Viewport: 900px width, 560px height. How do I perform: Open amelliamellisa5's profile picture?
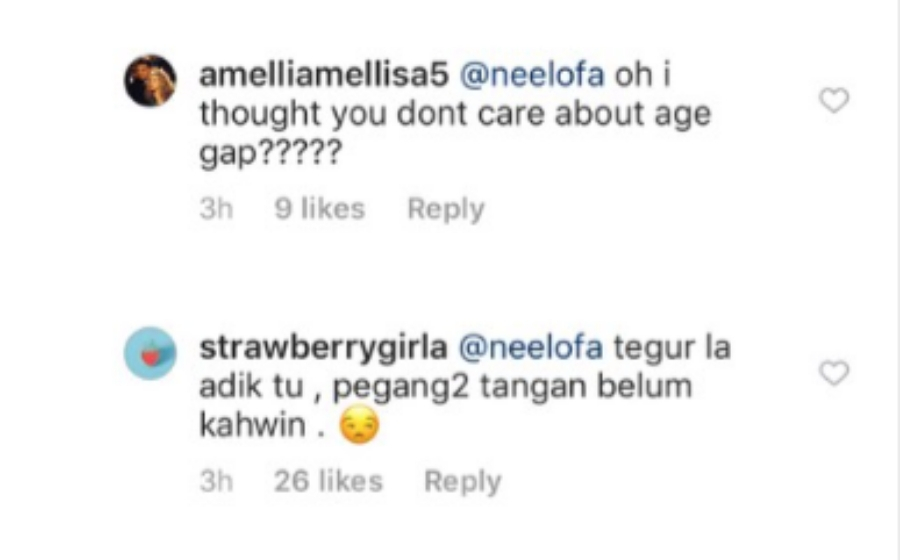pyautogui.click(x=150, y=81)
